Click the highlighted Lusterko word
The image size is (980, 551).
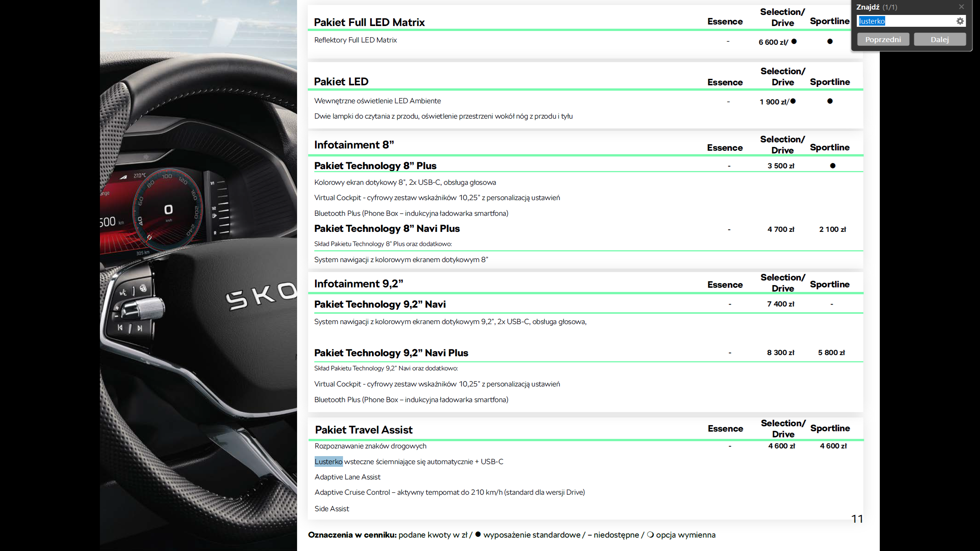(x=328, y=461)
